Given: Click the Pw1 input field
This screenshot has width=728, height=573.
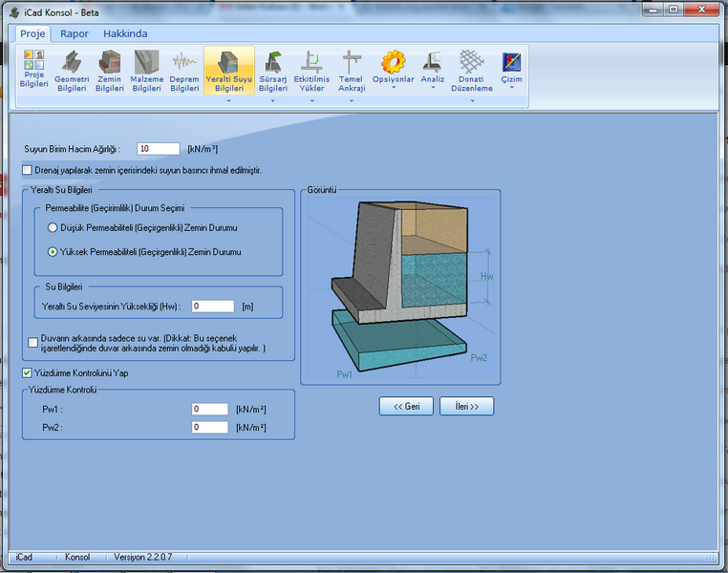Looking at the screenshot, I should click(x=210, y=410).
